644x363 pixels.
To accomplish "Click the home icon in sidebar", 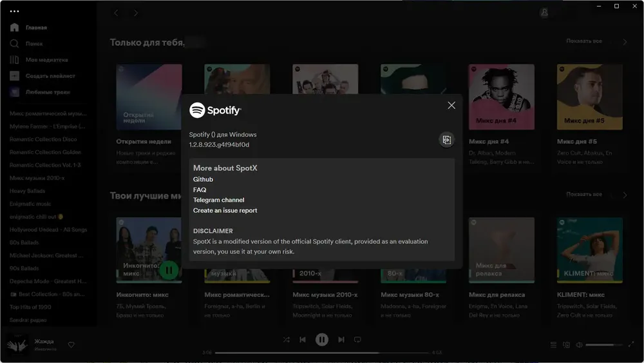I will pos(14,28).
